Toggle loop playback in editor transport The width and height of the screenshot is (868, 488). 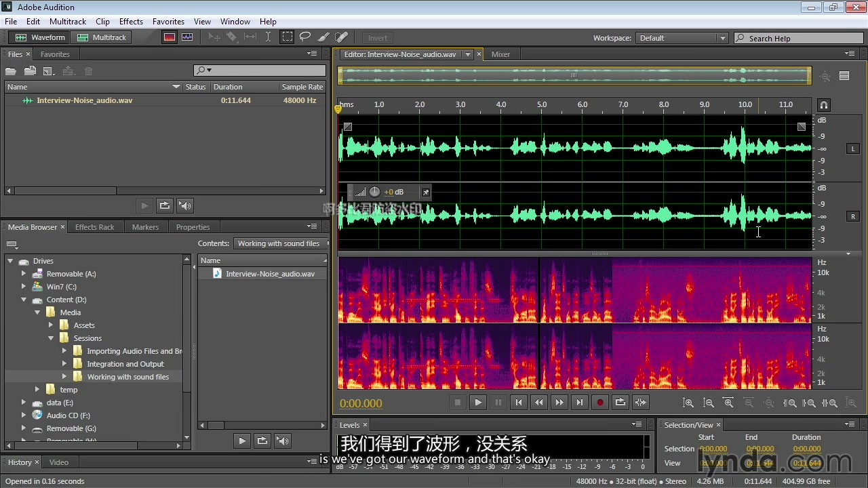coord(620,402)
